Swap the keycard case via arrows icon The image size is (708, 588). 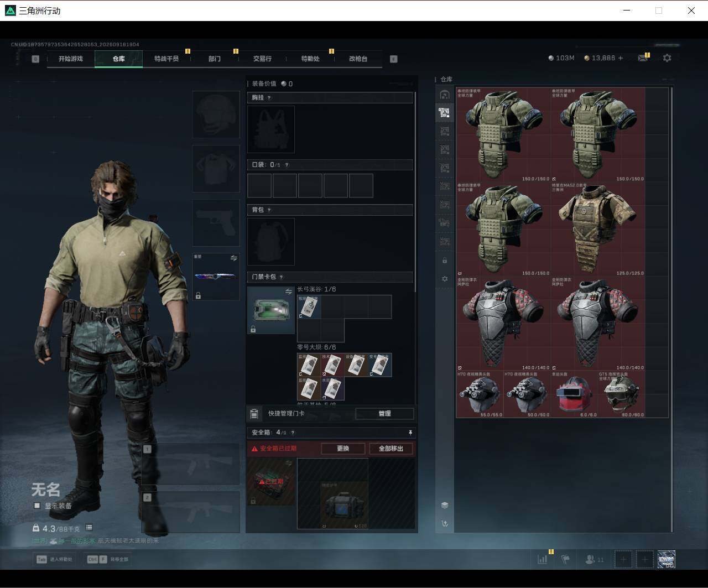[288, 292]
